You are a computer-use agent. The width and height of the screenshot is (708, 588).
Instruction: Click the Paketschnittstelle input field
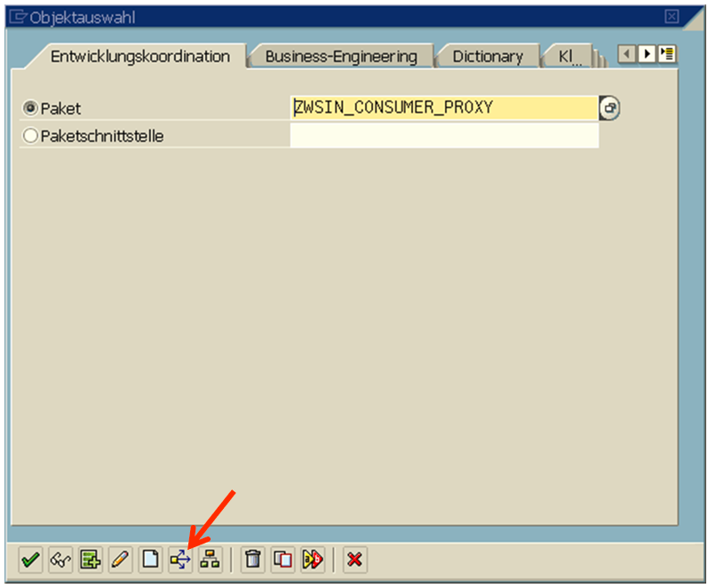pyautogui.click(x=444, y=136)
